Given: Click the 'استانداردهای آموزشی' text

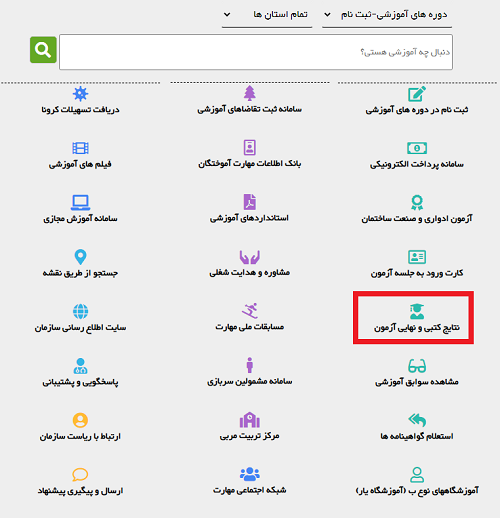Looking at the screenshot, I should (250, 218).
